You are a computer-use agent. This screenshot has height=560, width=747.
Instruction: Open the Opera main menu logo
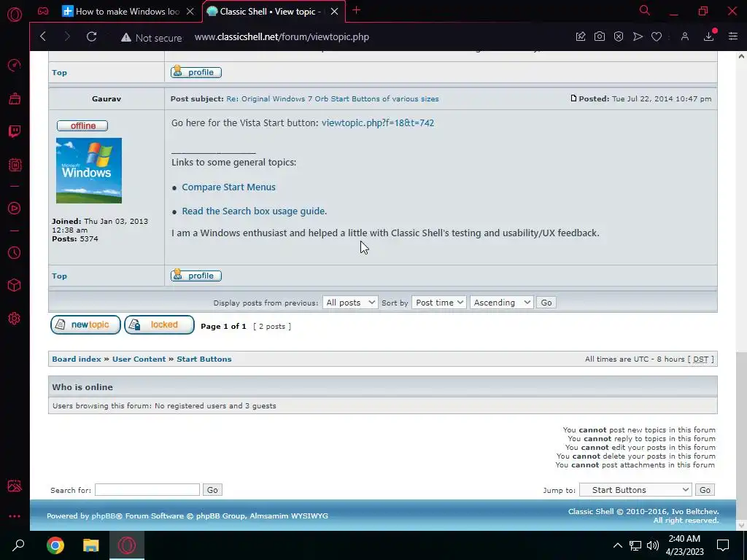pos(15,15)
